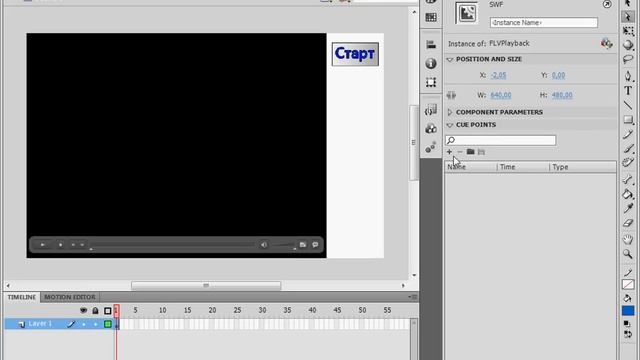Select the Zoom magnifier tool
The width and height of the screenshot is (640, 360).
(628, 254)
